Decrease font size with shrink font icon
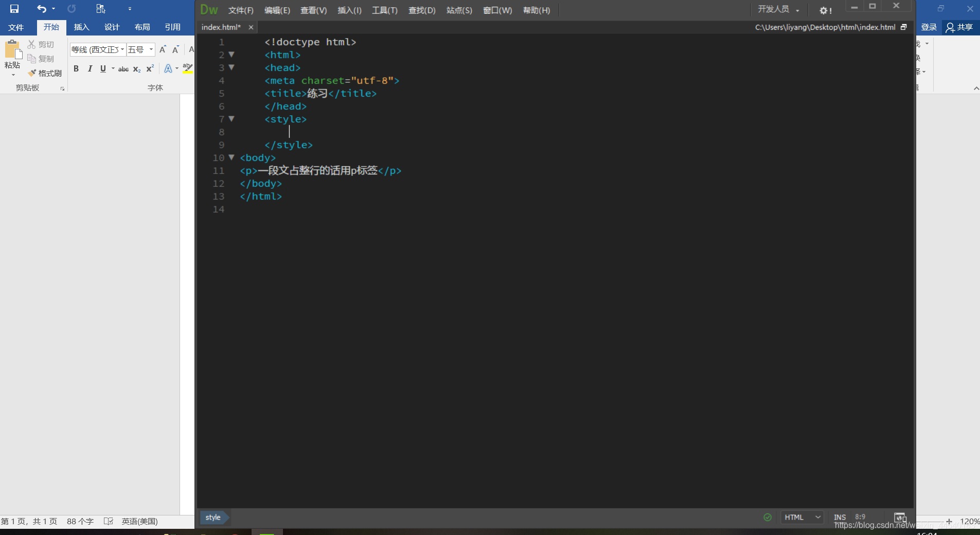The image size is (980, 535). [175, 49]
